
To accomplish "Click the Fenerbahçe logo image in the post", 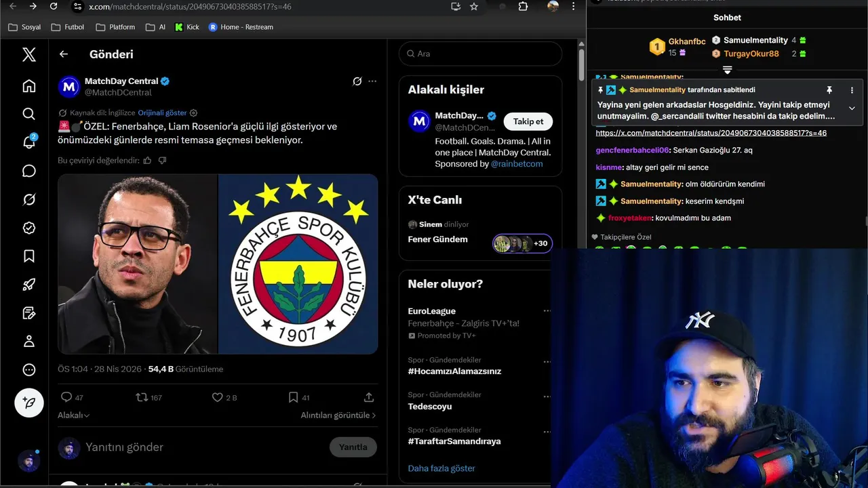I will click(298, 264).
